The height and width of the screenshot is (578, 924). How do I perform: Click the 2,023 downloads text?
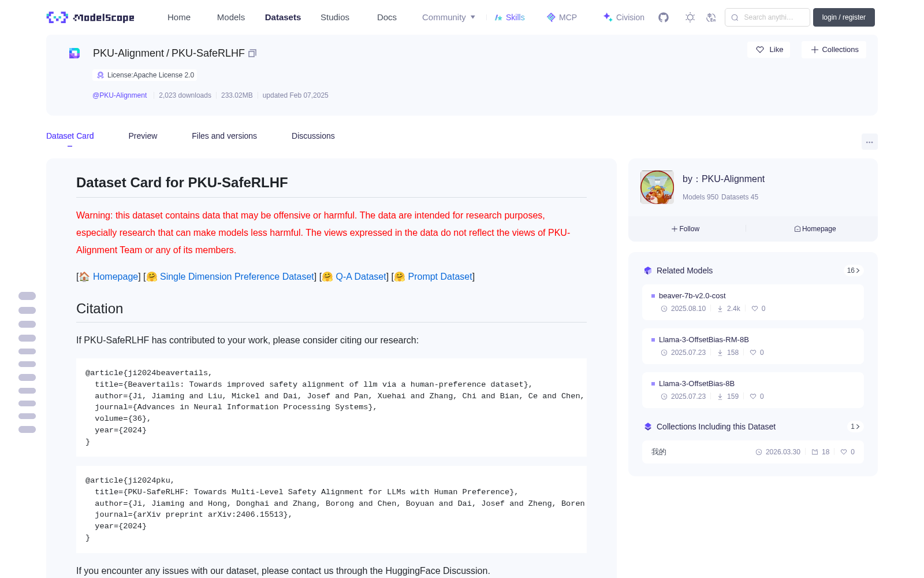pos(185,95)
